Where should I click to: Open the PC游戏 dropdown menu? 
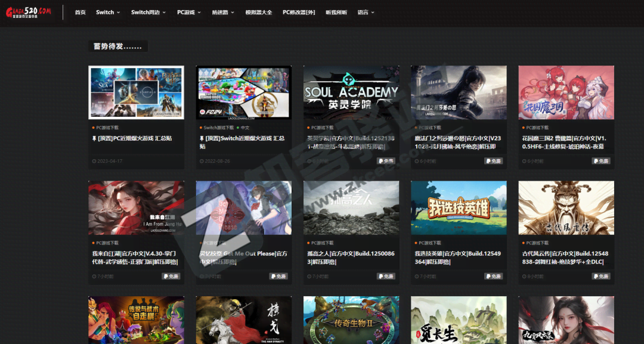tap(188, 13)
